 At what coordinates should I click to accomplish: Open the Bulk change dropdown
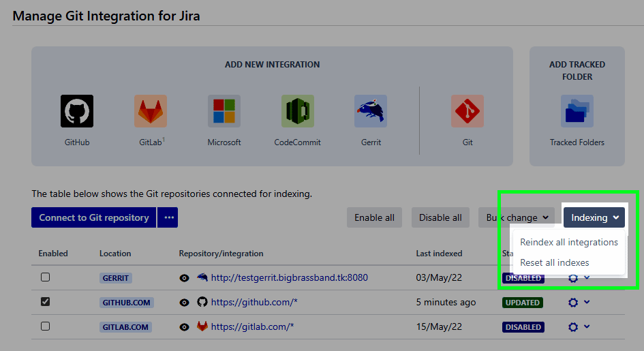pos(517,217)
